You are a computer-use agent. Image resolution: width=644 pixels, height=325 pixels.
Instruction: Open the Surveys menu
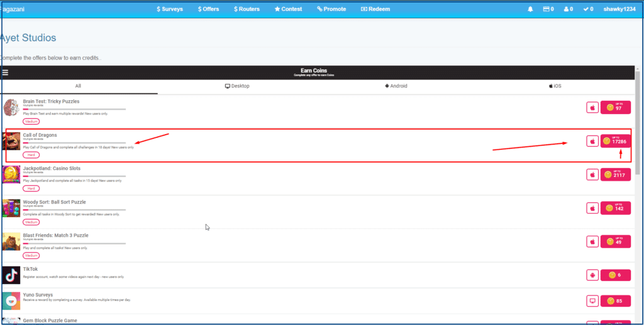point(170,9)
